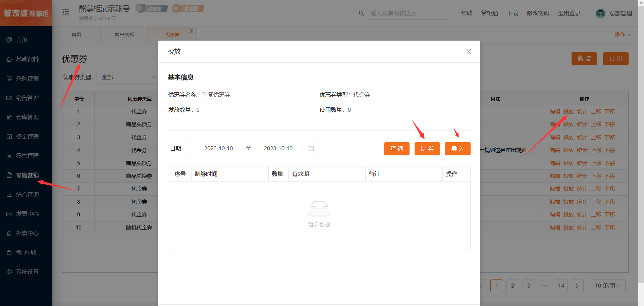Click the 销售管理 icon in the sidebar

click(9, 98)
